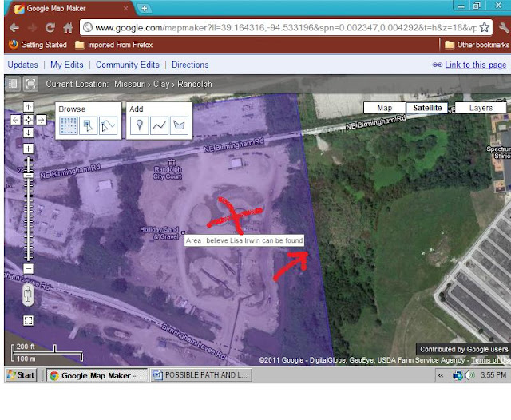The height and width of the screenshot is (420, 511).
Task: Open the Windows Start menu
Action: pos(22,375)
